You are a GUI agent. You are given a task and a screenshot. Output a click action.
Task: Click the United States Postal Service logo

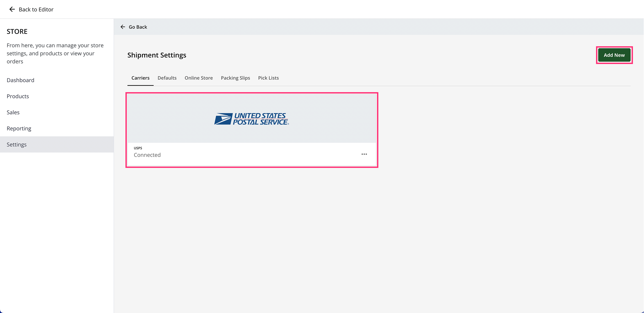(252, 119)
